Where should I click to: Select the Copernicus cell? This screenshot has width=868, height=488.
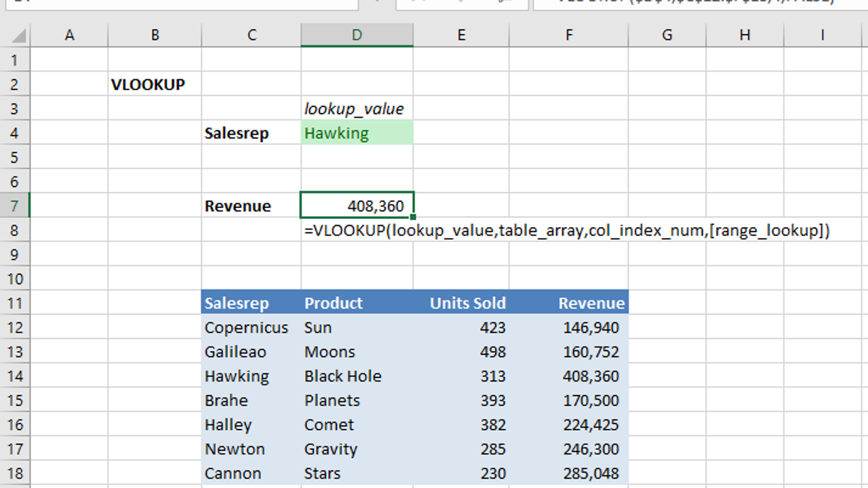[x=252, y=327]
